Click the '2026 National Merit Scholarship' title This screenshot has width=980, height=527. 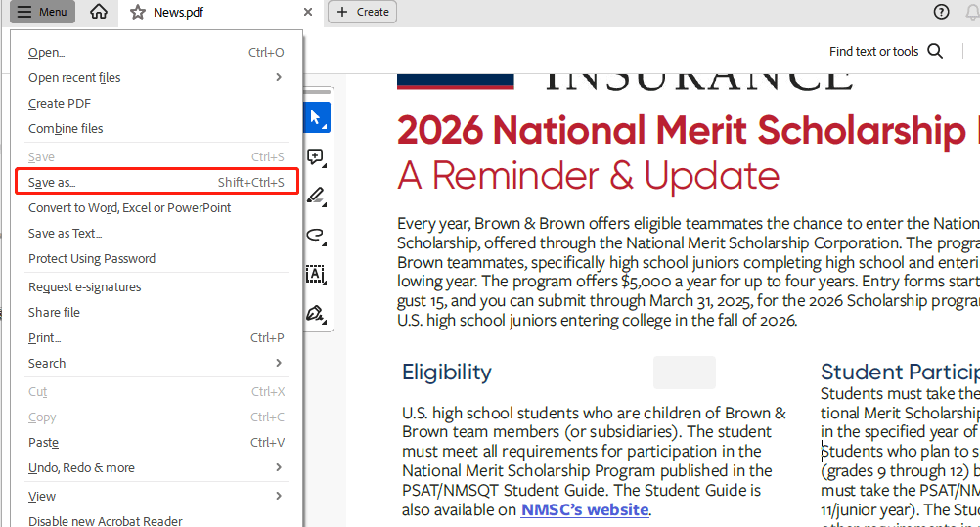click(x=682, y=131)
